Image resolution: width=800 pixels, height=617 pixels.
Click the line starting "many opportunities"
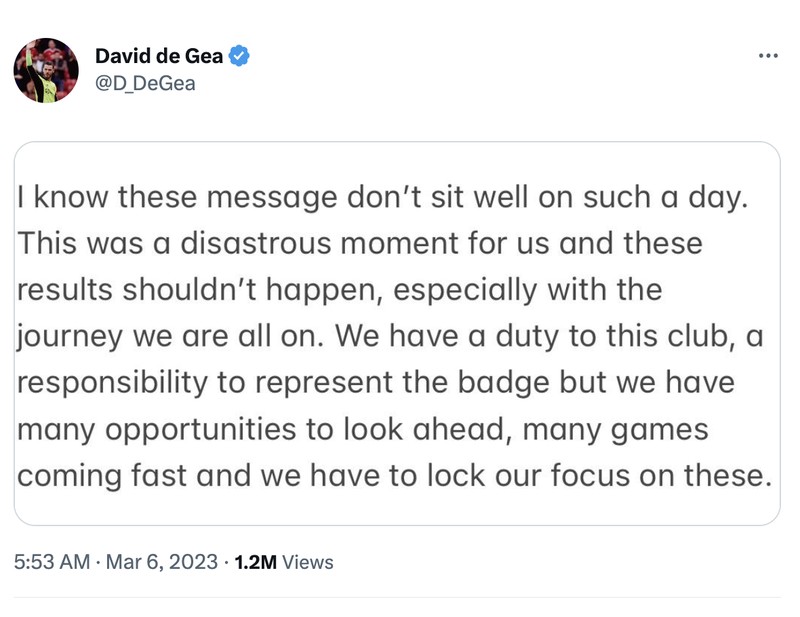(363, 428)
